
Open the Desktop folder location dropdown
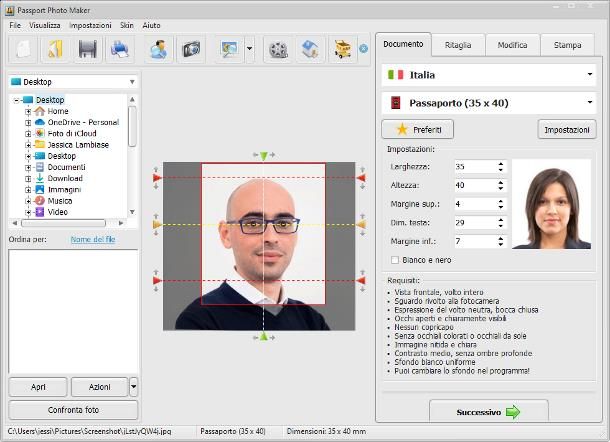coord(73,82)
